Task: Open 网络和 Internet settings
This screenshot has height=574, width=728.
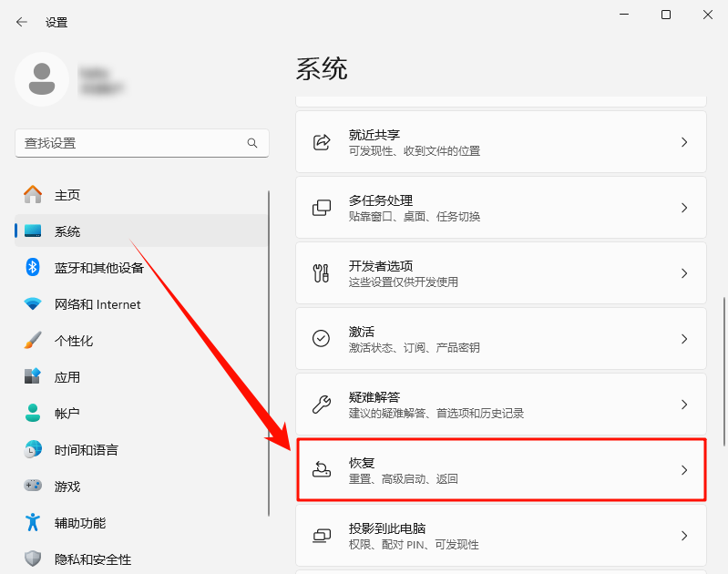Action: 141,304
